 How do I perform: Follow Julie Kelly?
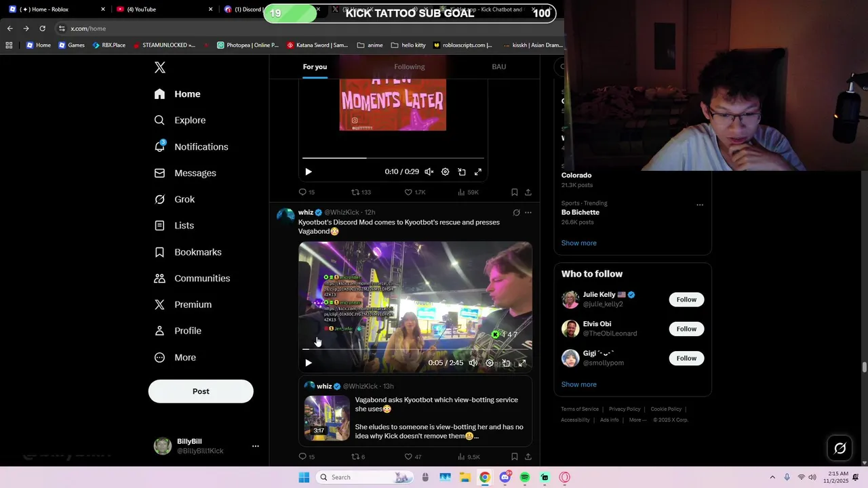686,300
